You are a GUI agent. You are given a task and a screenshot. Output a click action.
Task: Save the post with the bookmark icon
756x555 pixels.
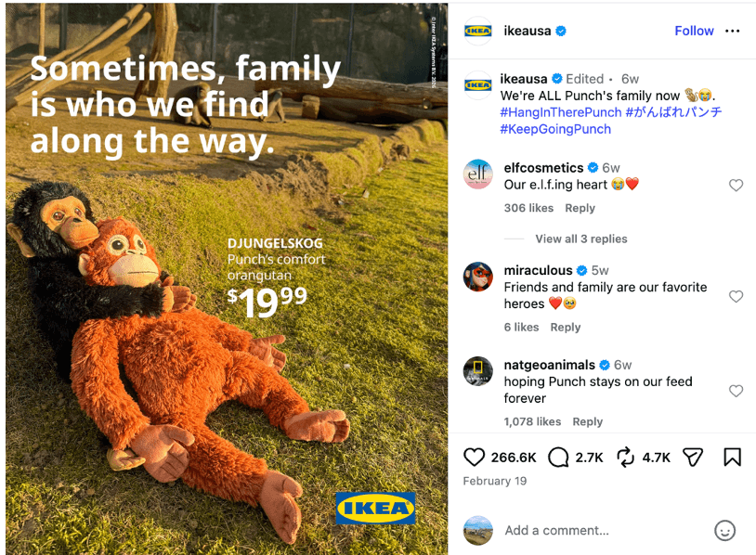click(732, 457)
